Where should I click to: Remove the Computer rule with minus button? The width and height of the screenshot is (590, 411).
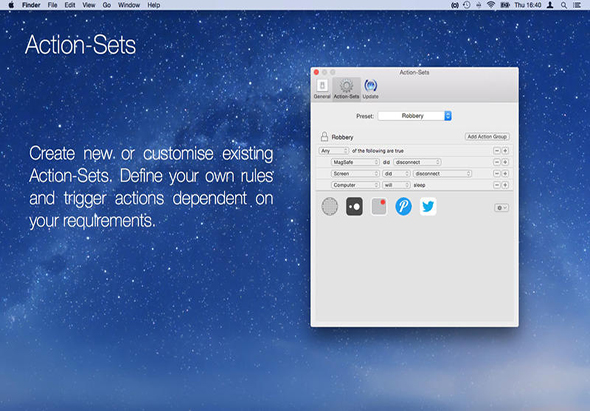(497, 185)
